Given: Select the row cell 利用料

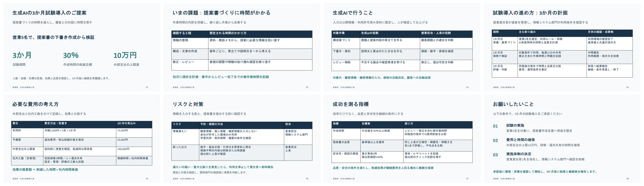Looking at the screenshot, I should point(27,132).
